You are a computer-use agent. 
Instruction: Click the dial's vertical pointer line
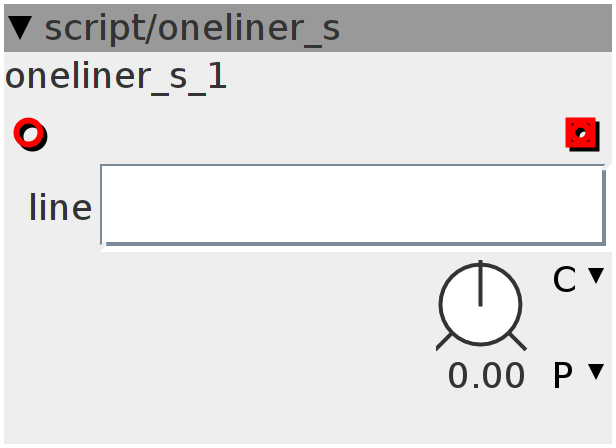[x=480, y=283]
